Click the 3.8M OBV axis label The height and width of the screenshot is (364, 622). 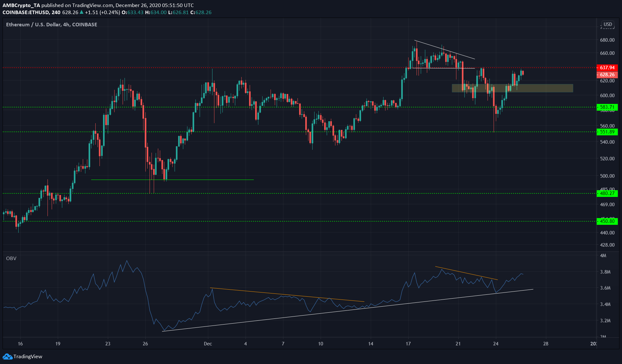(x=605, y=272)
